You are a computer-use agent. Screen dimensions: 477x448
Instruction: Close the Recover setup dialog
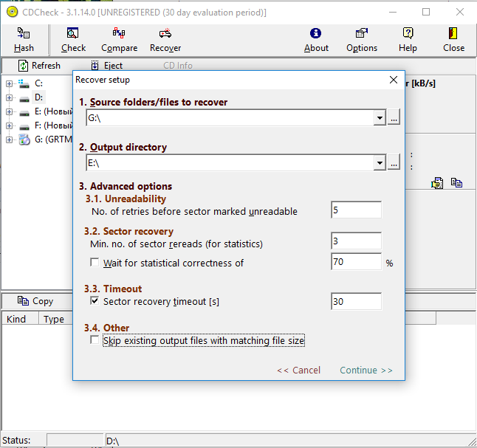394,80
